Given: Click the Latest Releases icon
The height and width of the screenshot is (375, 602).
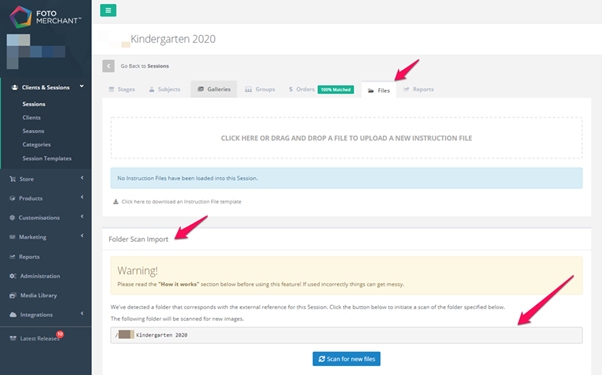Looking at the screenshot, I should click(x=13, y=338).
